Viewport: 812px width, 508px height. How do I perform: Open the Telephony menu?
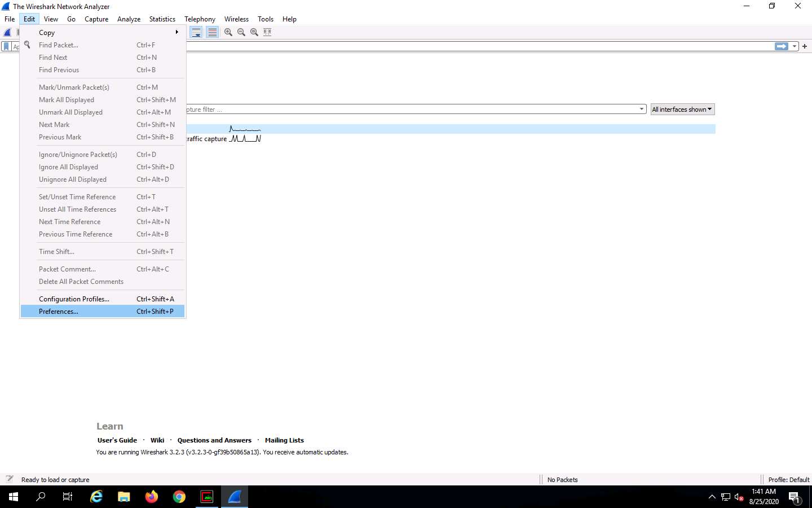click(x=200, y=19)
